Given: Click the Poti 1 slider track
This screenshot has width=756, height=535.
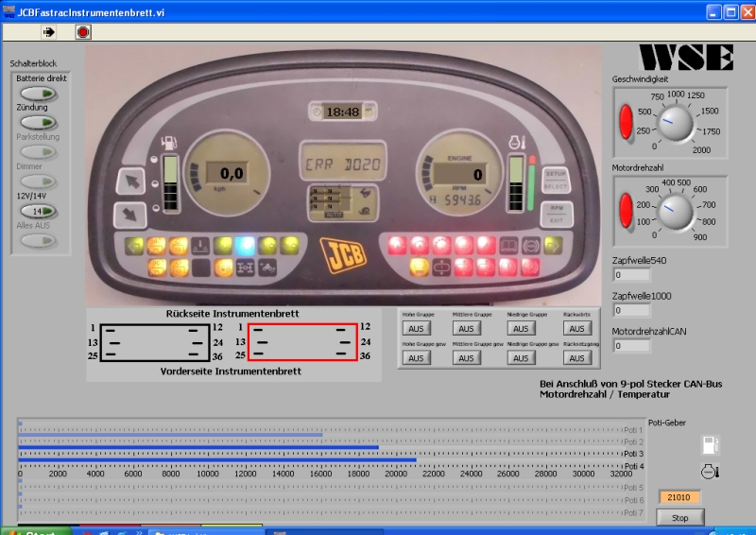Looking at the screenshot, I should click(320, 423).
